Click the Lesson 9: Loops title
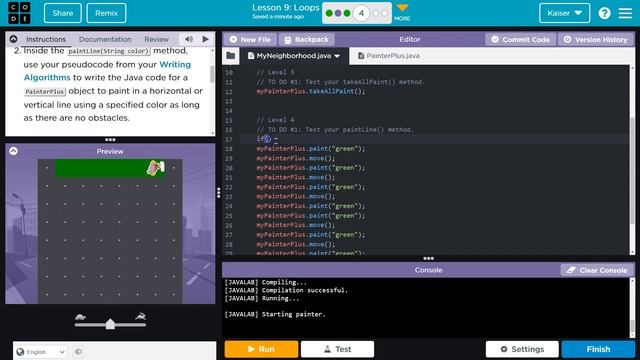Screen dimensions: 640x360 click(286, 8)
